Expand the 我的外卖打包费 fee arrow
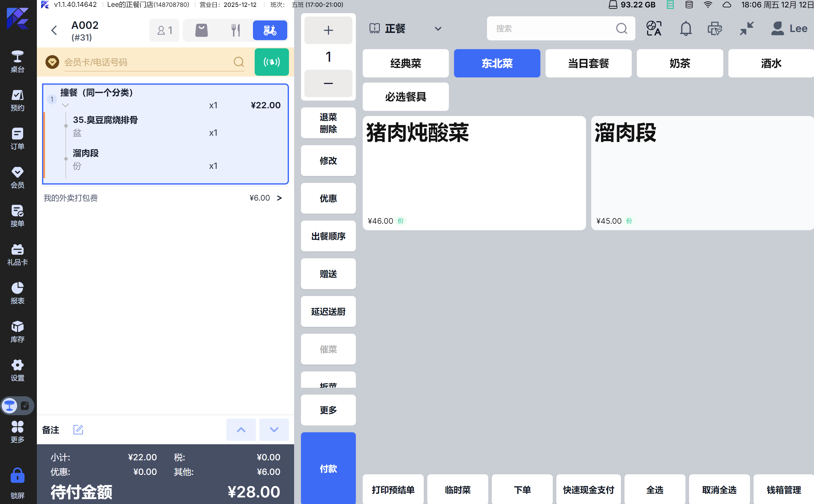 pyautogui.click(x=280, y=198)
